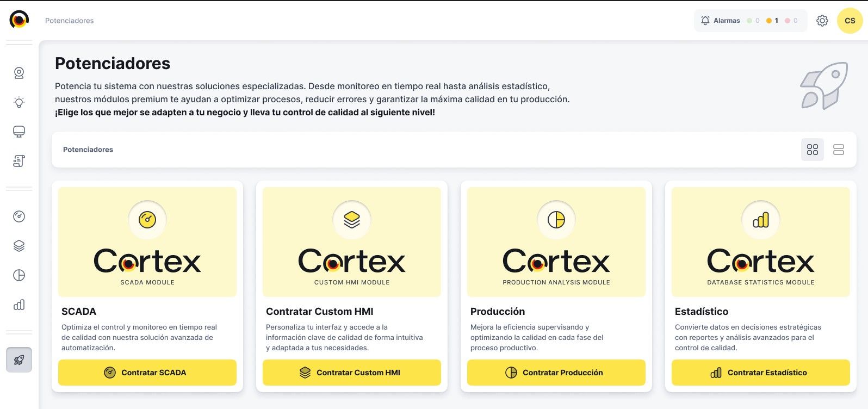Open the monitor screen icon in sidebar
The width and height of the screenshot is (868, 409).
pos(19,132)
